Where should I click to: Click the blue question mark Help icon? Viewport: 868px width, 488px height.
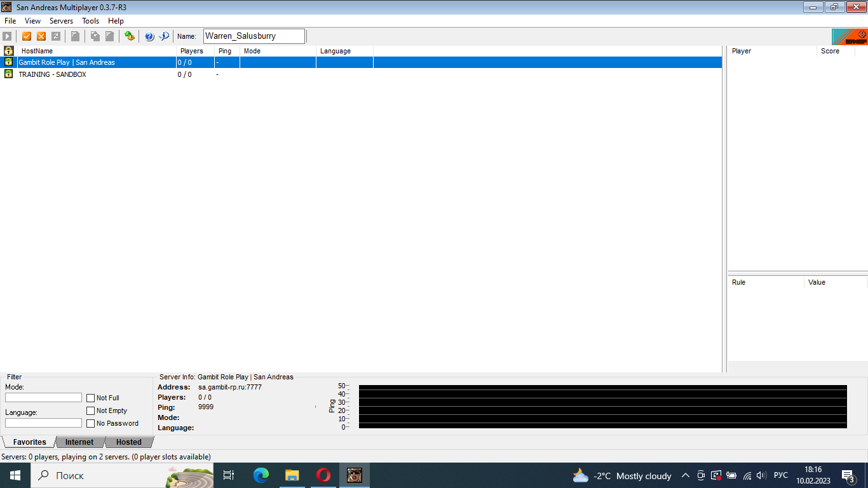tap(149, 36)
